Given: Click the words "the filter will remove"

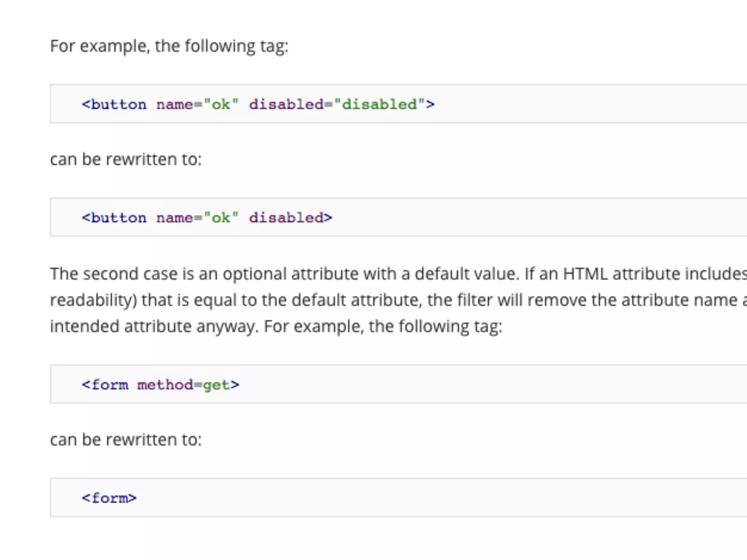Looking at the screenshot, I should point(507,300).
